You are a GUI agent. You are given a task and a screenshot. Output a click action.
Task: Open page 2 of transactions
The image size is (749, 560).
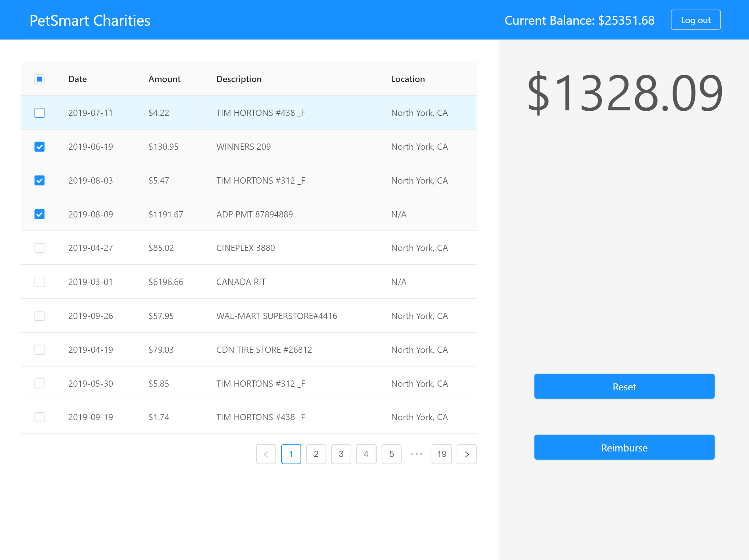(316, 454)
